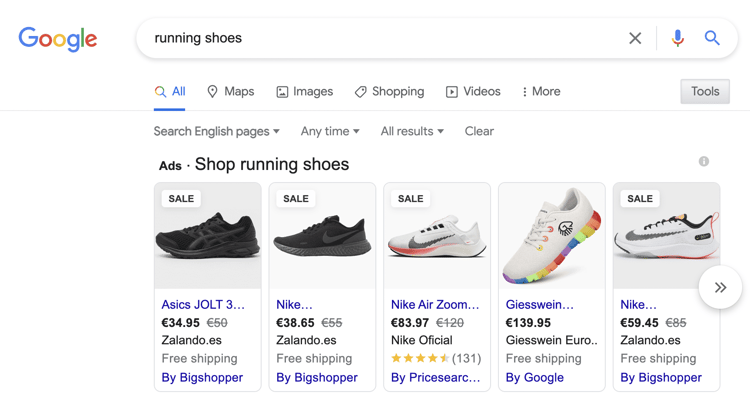Open the Nike link above €59.45
The image size is (750, 405).
639,305
